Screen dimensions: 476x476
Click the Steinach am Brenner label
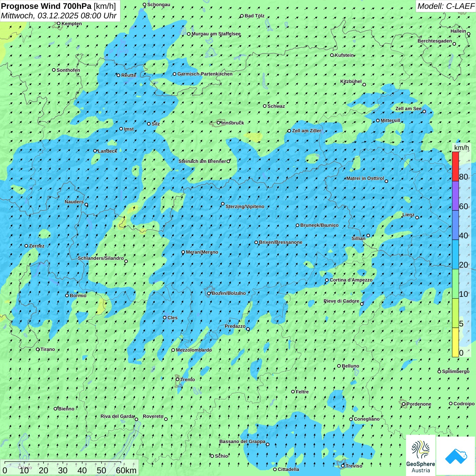[x=202, y=161]
